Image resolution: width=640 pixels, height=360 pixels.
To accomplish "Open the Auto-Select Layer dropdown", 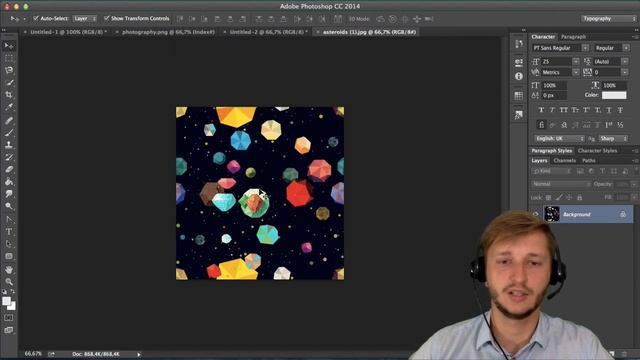I will [x=84, y=19].
